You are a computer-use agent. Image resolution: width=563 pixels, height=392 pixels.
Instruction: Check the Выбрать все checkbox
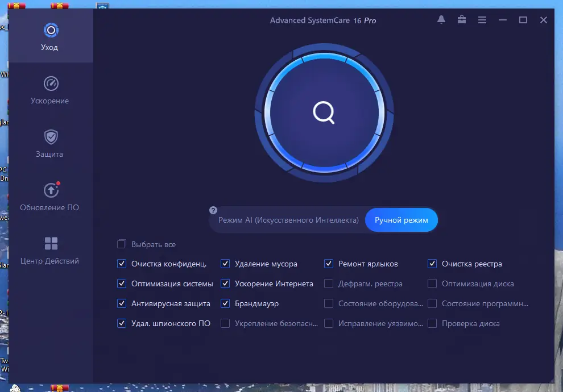pyautogui.click(x=121, y=244)
